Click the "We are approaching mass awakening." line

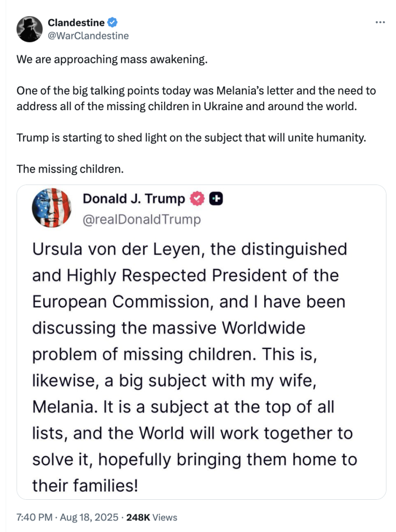tap(112, 59)
